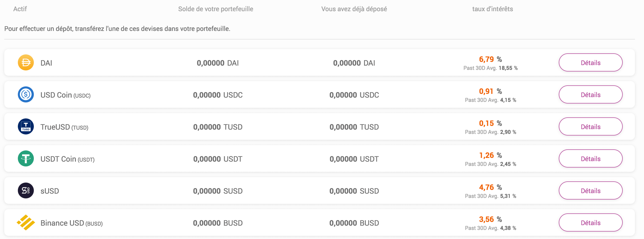Click the Binance USD (BUSD) asset name
The image size is (644, 239).
coord(71,223)
